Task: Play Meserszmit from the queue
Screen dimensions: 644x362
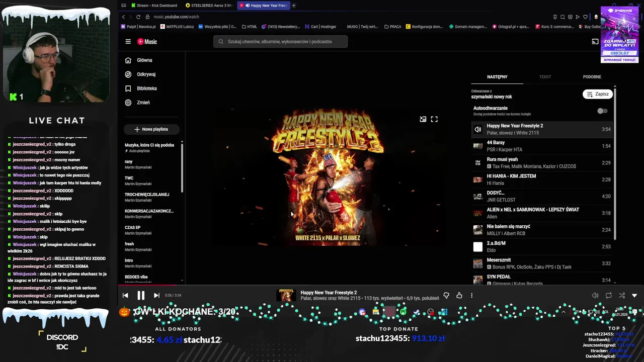Action: coord(542,263)
